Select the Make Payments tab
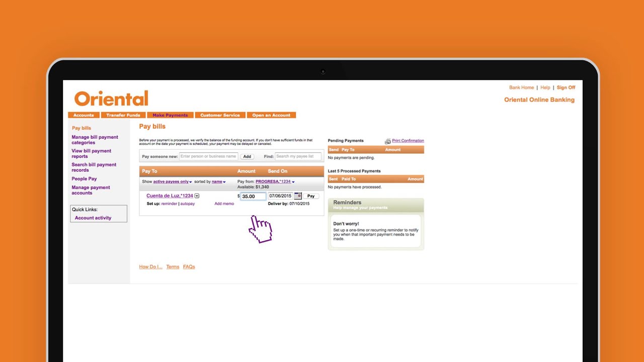The image size is (644, 362). click(x=170, y=115)
